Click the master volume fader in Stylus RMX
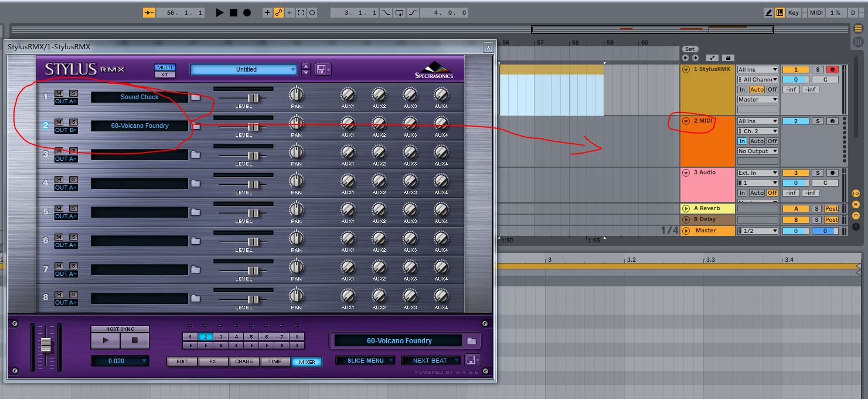The height and width of the screenshot is (399, 868). click(x=46, y=345)
